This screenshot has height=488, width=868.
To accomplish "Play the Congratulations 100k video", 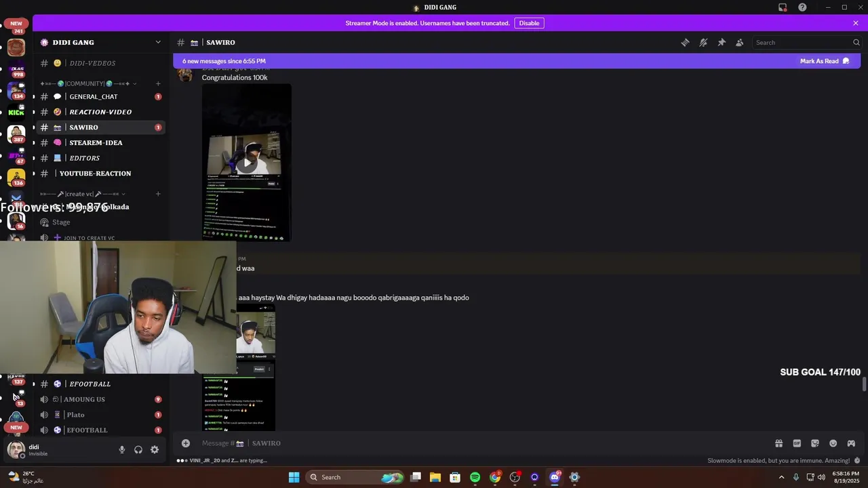I will coord(247,163).
